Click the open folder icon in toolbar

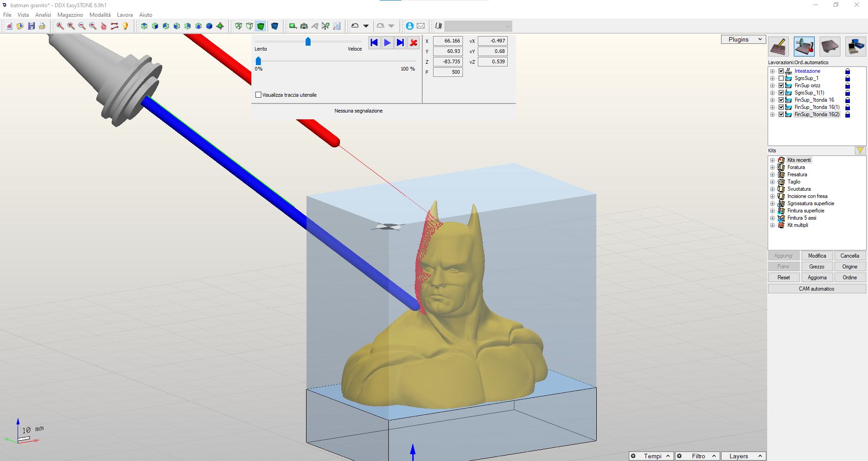tap(20, 26)
